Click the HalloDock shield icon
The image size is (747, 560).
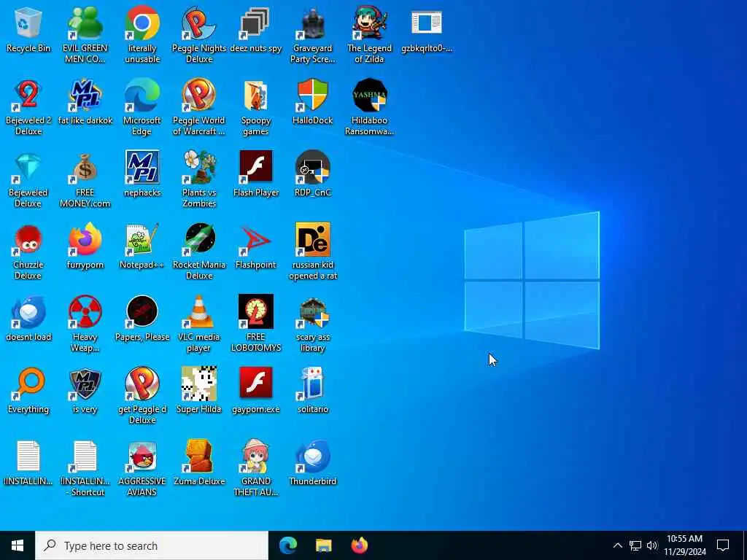[312, 96]
